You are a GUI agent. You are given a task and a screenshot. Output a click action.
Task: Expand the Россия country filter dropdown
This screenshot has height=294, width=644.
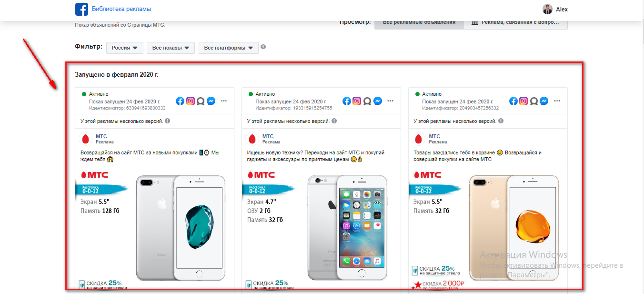(x=124, y=48)
